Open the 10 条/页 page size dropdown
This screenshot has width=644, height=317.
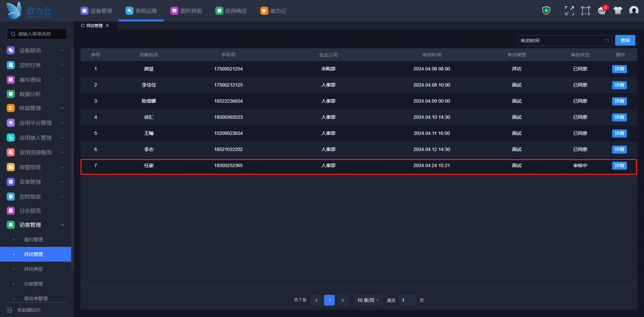pos(368,300)
